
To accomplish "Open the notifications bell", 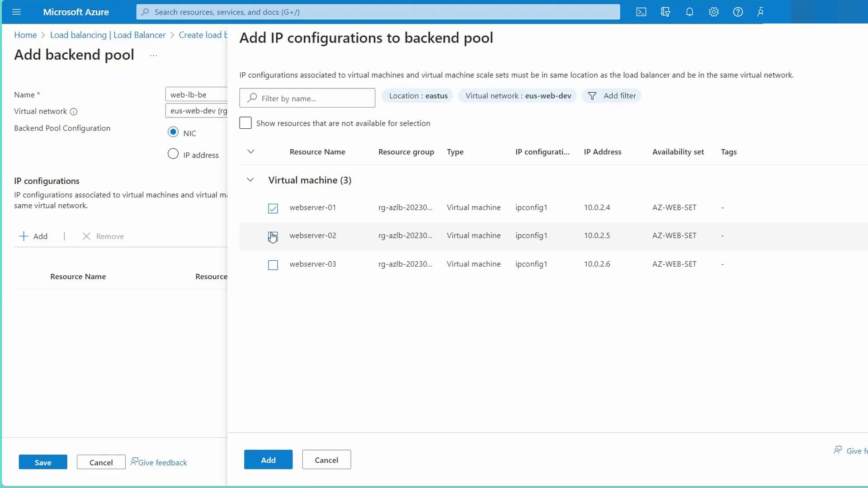I will (x=689, y=12).
